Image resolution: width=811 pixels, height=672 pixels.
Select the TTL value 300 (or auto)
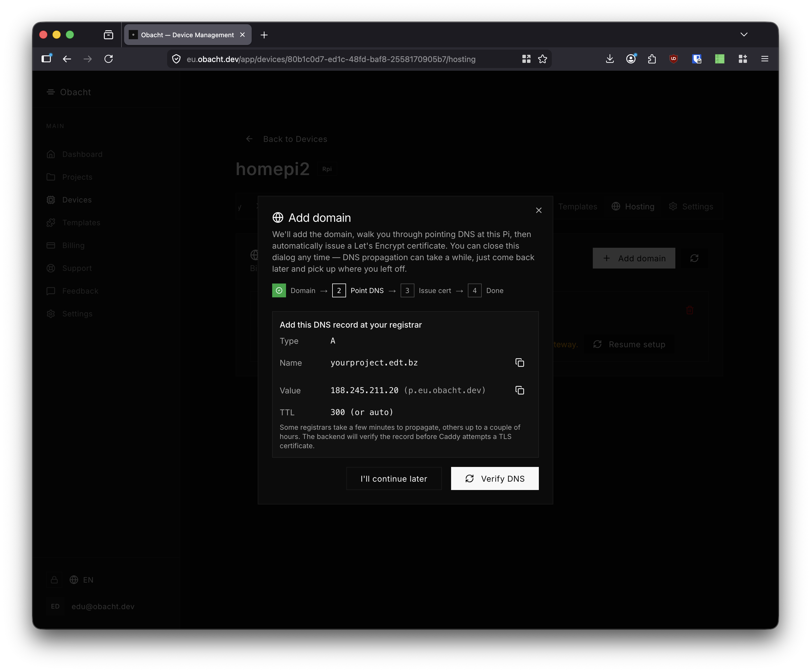click(362, 412)
